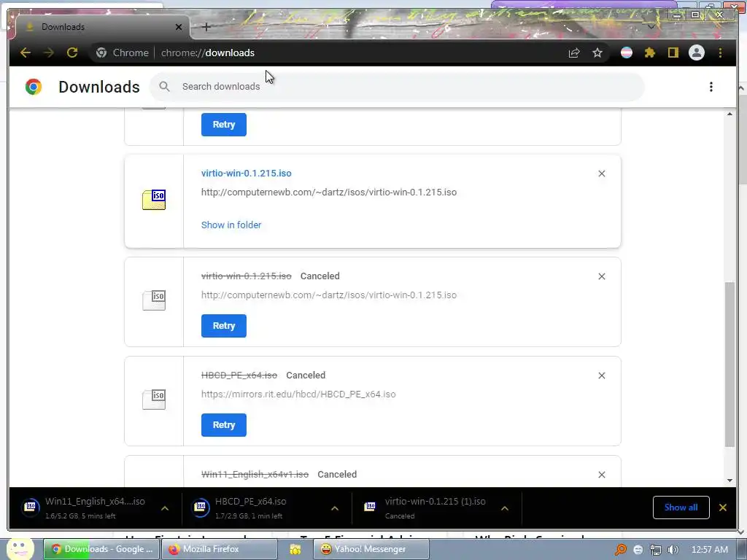Click the volume speaker tray icon
The width and height of the screenshot is (747, 560).
[x=673, y=550]
